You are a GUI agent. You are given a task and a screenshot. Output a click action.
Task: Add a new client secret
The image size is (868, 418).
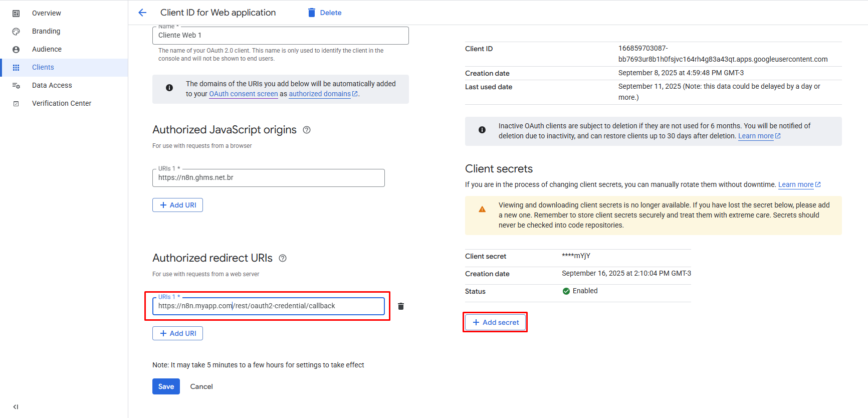495,322
